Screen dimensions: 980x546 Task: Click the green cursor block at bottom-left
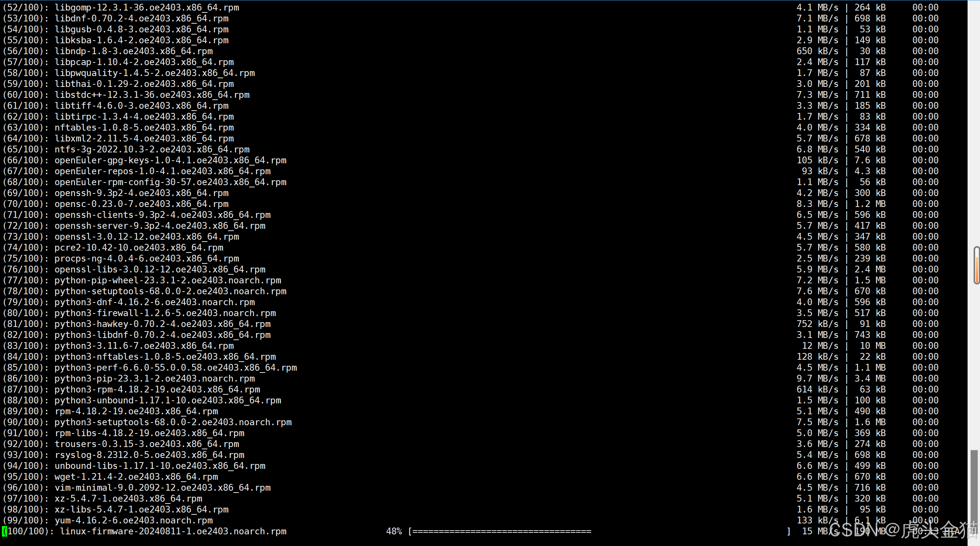point(4,531)
